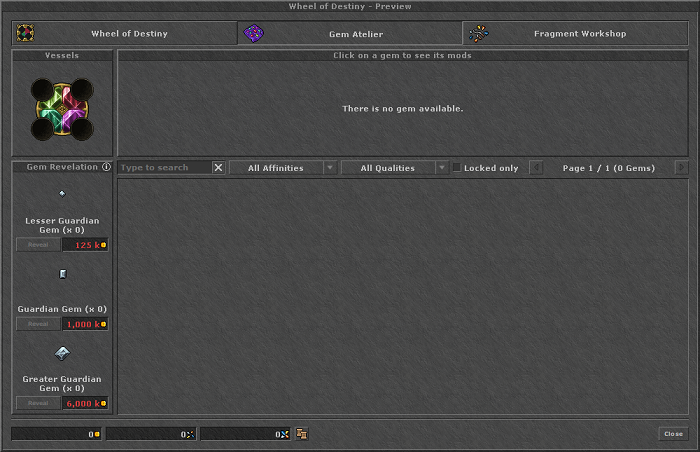Viewport: 700px width, 452px height.
Task: Click the purple Gem Atelier tab icon
Action: coord(254,33)
